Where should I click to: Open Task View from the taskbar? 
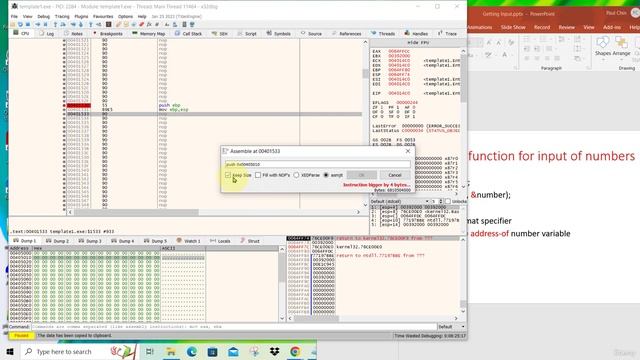click(x=149, y=351)
